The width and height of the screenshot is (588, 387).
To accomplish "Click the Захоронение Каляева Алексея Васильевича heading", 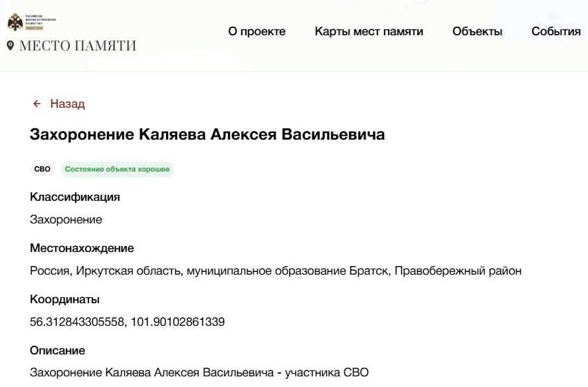I will pyautogui.click(x=207, y=134).
